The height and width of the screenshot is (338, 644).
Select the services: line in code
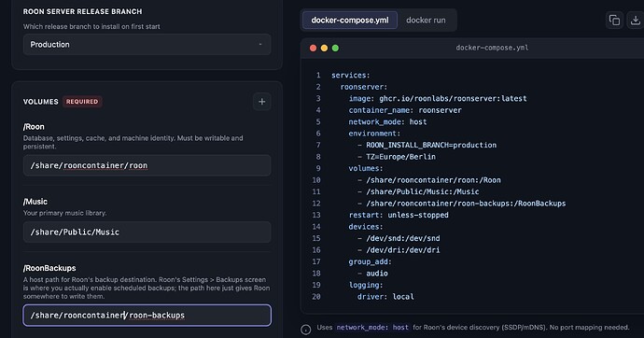[x=351, y=75]
